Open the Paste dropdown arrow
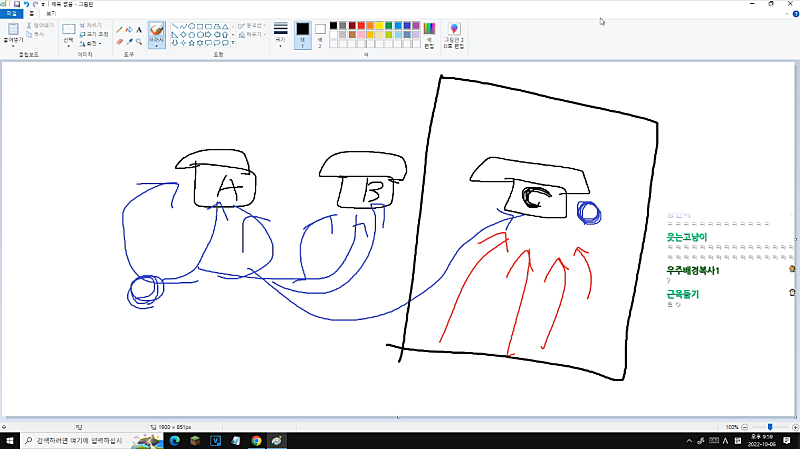800x449 pixels. click(14, 45)
